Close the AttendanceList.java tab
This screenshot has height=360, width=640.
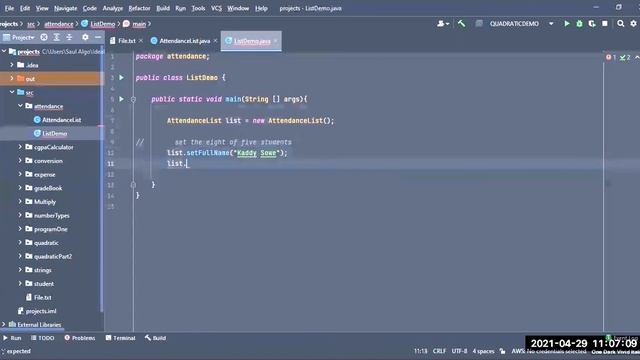tap(215, 40)
